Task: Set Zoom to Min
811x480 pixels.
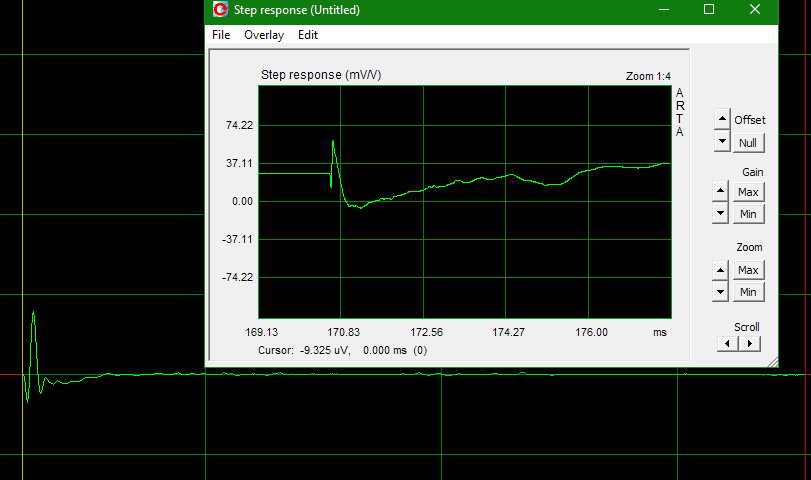Action: (748, 292)
